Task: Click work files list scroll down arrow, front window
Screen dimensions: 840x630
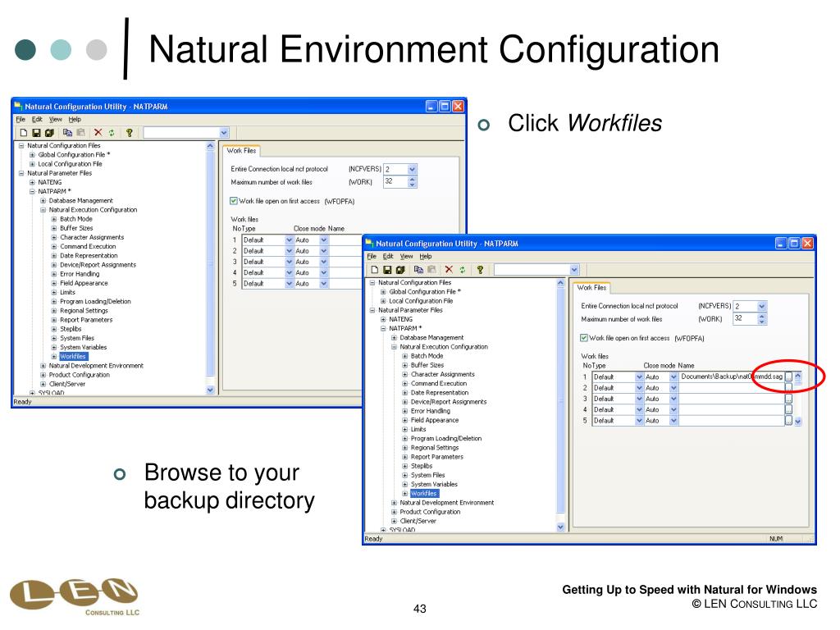Action: tap(797, 422)
